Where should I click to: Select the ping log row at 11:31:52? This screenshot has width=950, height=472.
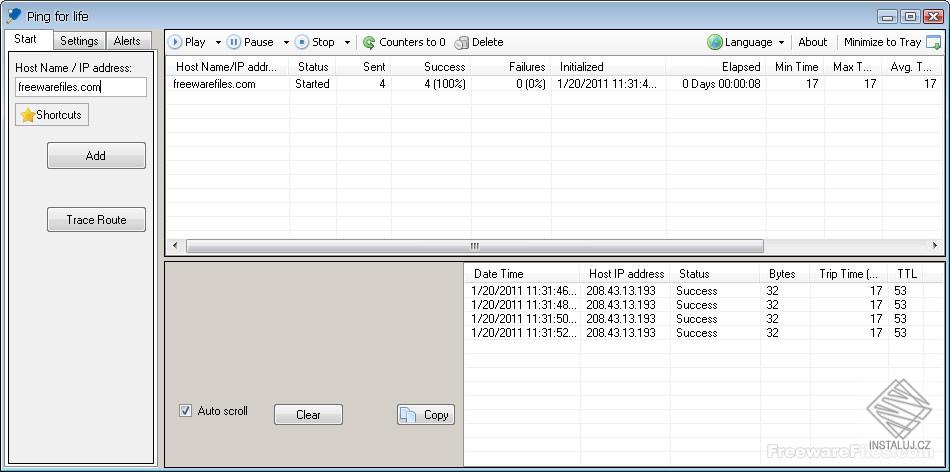pyautogui.click(x=694, y=333)
